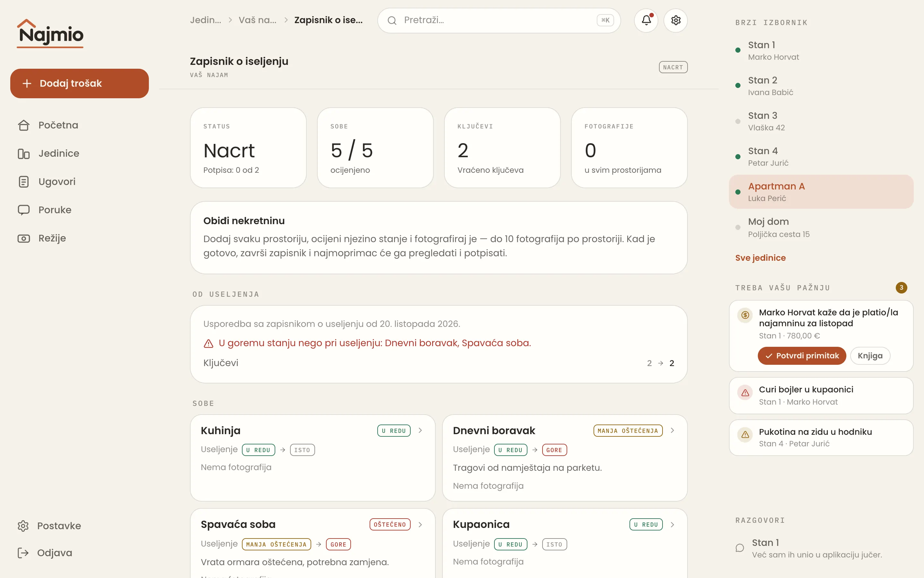The width and height of the screenshot is (924, 578).
Task: Click the OŠTEĆENO badge on Spavaća soba
Action: click(x=390, y=524)
